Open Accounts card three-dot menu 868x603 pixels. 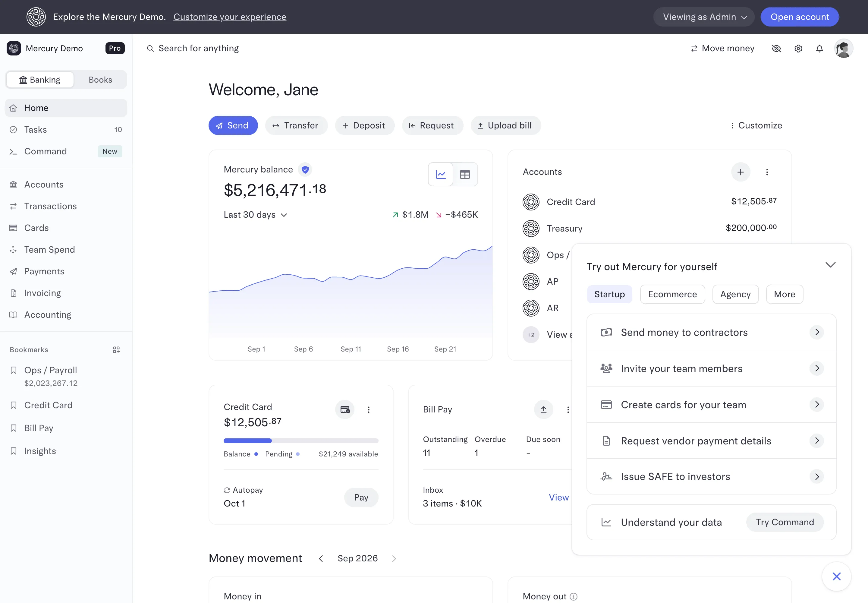(x=767, y=172)
